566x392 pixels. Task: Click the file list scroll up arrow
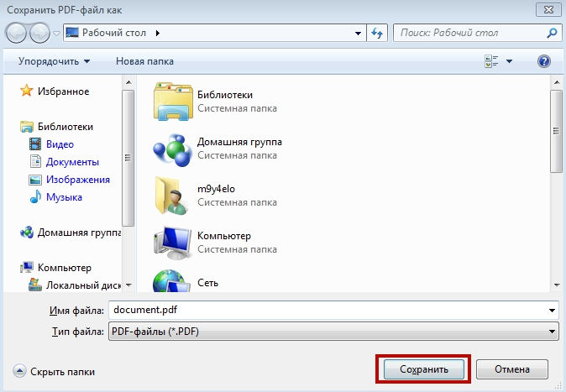coord(556,83)
